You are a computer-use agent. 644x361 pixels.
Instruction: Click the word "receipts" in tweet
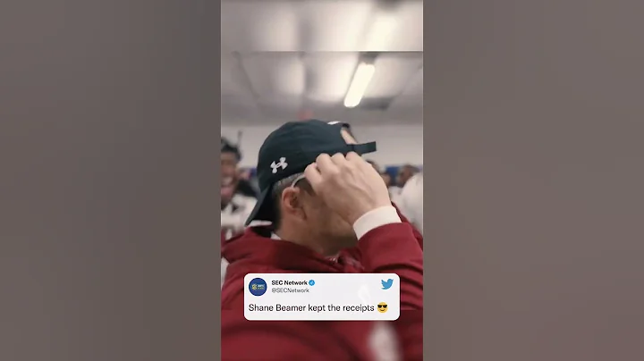[358, 308]
